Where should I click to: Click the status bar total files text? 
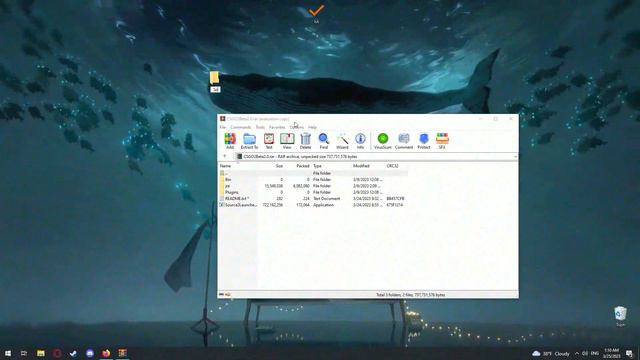tap(410, 295)
